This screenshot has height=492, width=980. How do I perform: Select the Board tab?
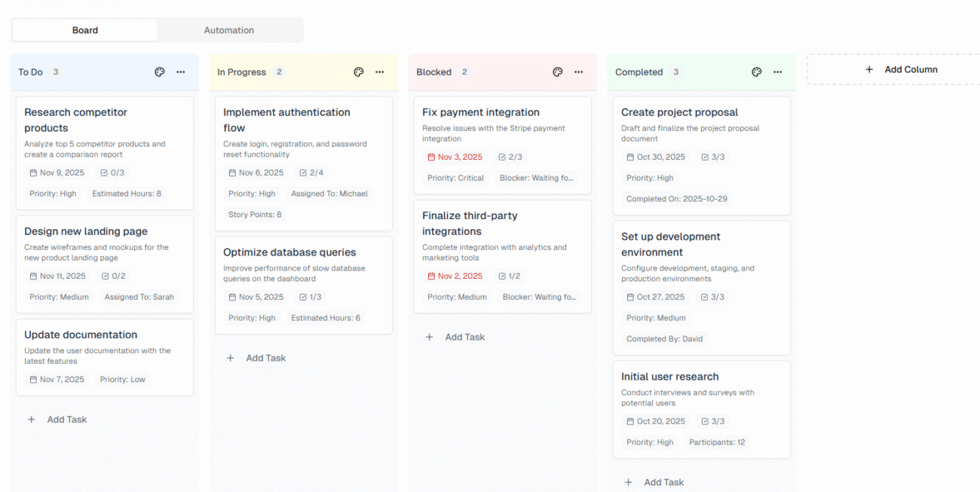[84, 30]
